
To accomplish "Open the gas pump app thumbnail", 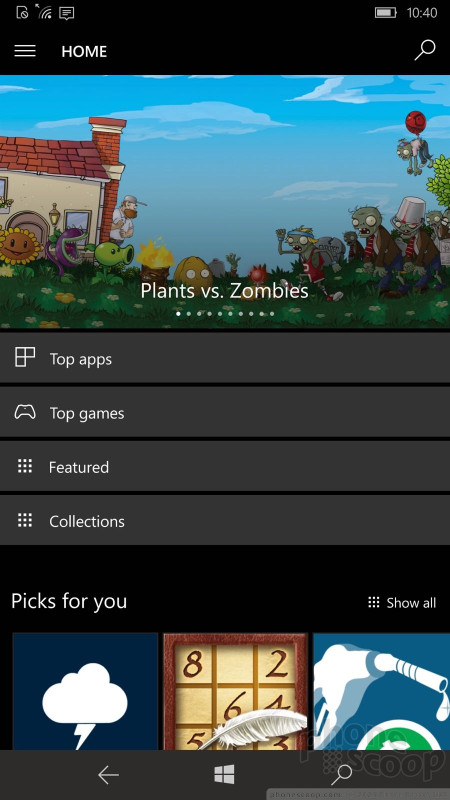I will coord(382,691).
